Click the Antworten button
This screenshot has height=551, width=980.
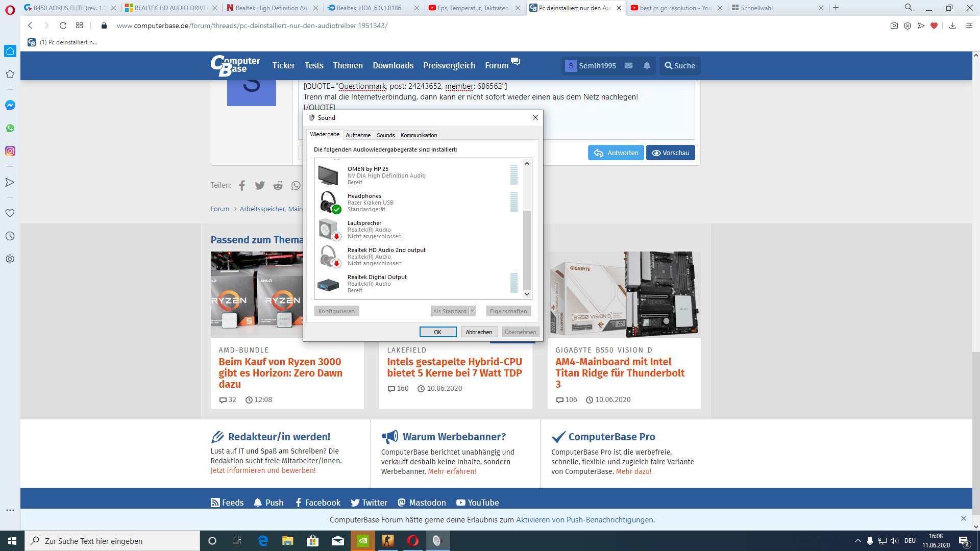(616, 153)
